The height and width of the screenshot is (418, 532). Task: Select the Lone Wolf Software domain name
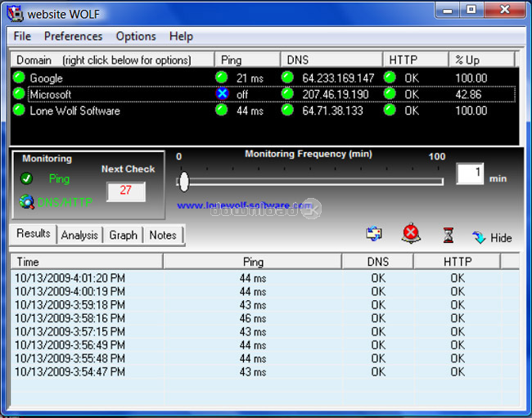[75, 111]
